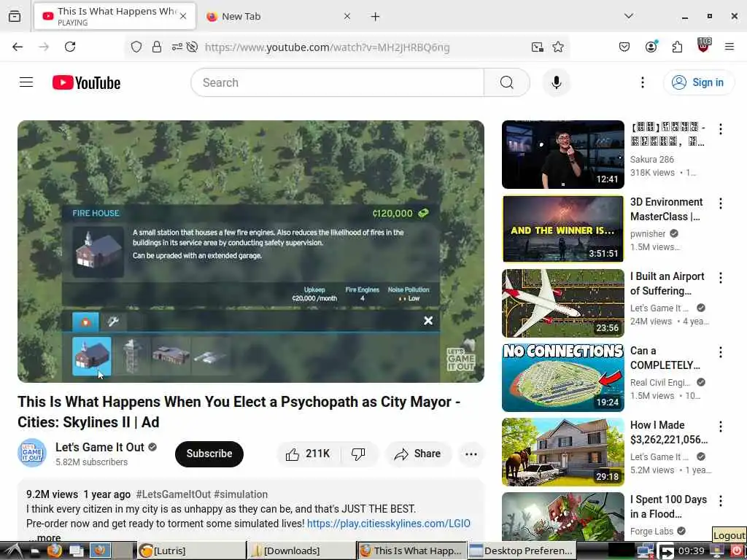Switch to Downloads window in taskbar
The image size is (747, 560).
point(301,551)
